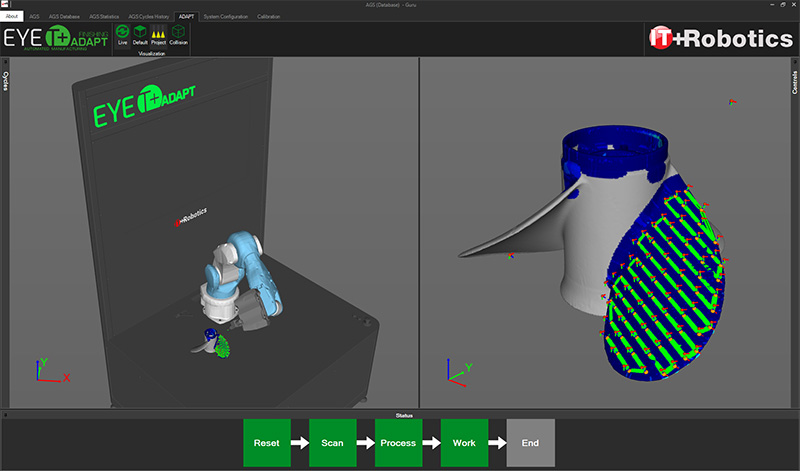Click the Process step button
Viewport: 800px width, 471px height.
[398, 443]
